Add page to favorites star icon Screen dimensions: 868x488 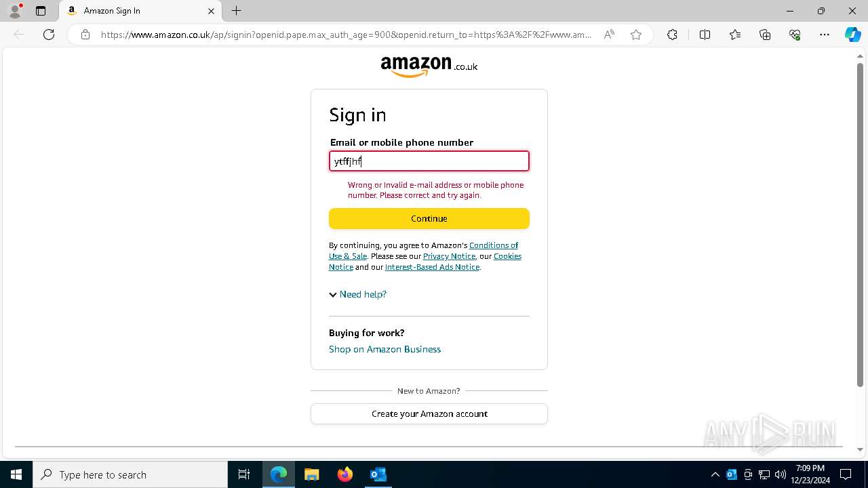(x=636, y=35)
